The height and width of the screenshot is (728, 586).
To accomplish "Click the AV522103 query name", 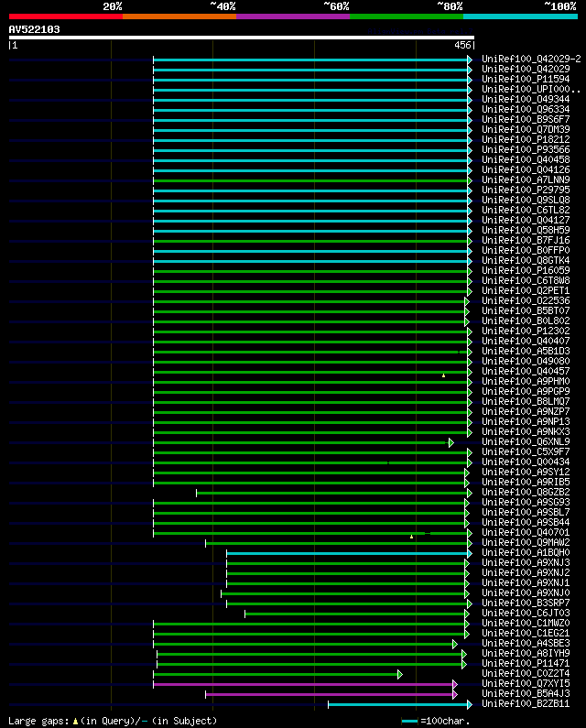I will (x=35, y=29).
